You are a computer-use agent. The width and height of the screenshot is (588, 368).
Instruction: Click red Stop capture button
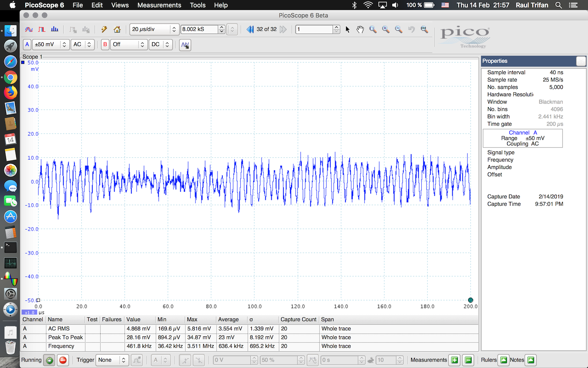coord(63,360)
